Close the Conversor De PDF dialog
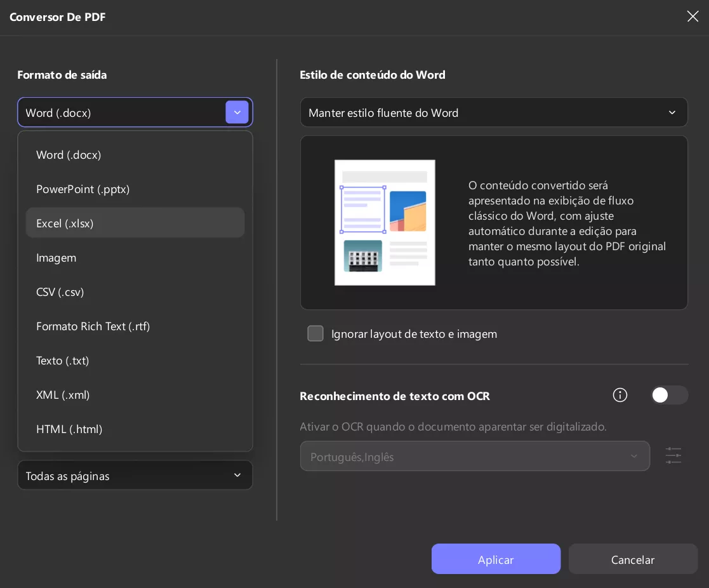The width and height of the screenshot is (709, 588). point(692,17)
